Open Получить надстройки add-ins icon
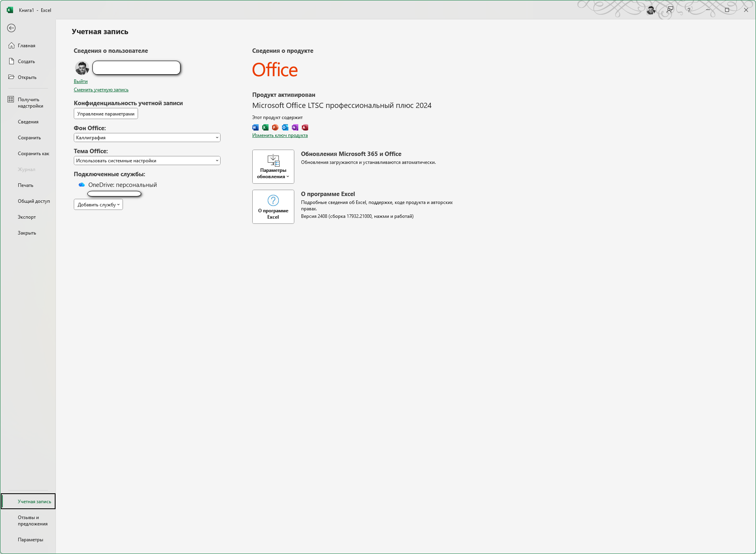756x554 pixels. [11, 99]
